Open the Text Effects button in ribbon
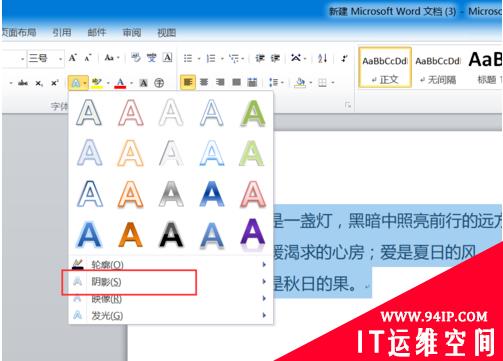 click(78, 83)
